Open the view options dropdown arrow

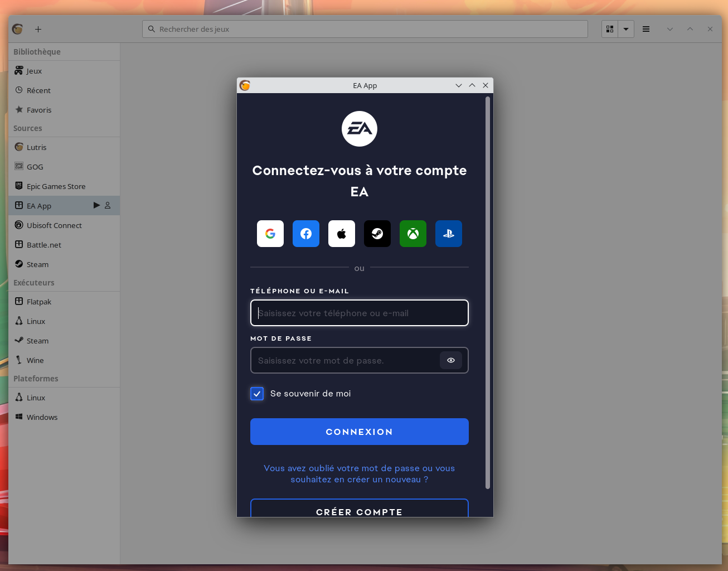[626, 29]
